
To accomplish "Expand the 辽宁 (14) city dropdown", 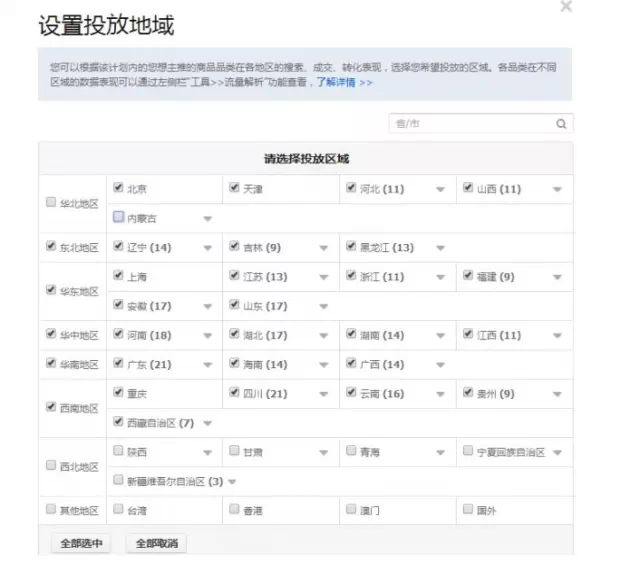I will (x=208, y=248).
